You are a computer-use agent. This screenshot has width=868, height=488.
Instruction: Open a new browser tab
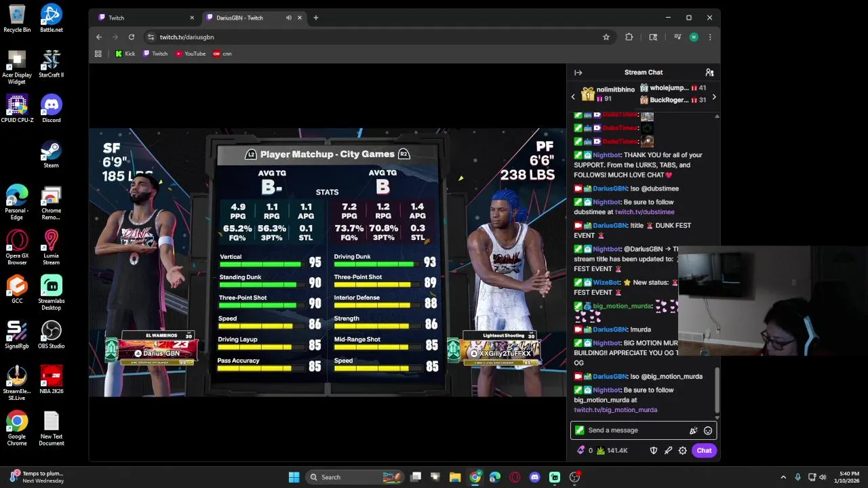315,18
